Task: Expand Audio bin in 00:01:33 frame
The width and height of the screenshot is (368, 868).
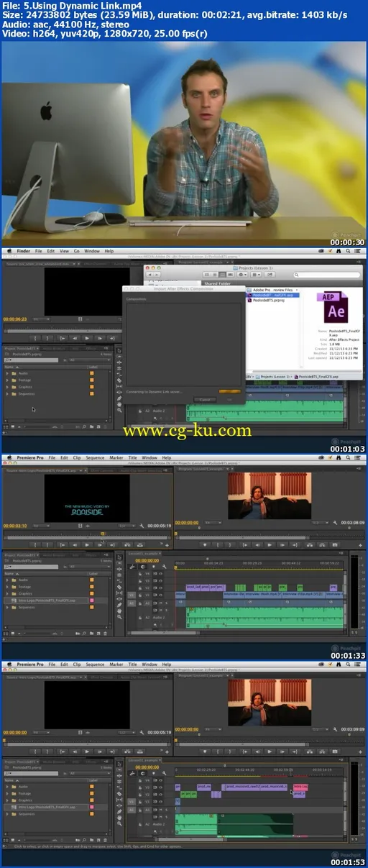Action: point(7,580)
